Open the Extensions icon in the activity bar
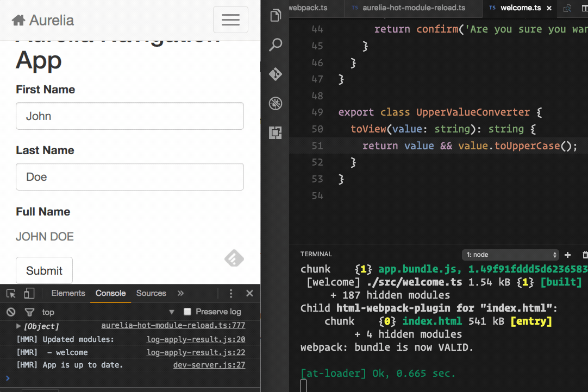588x392 pixels. (276, 132)
